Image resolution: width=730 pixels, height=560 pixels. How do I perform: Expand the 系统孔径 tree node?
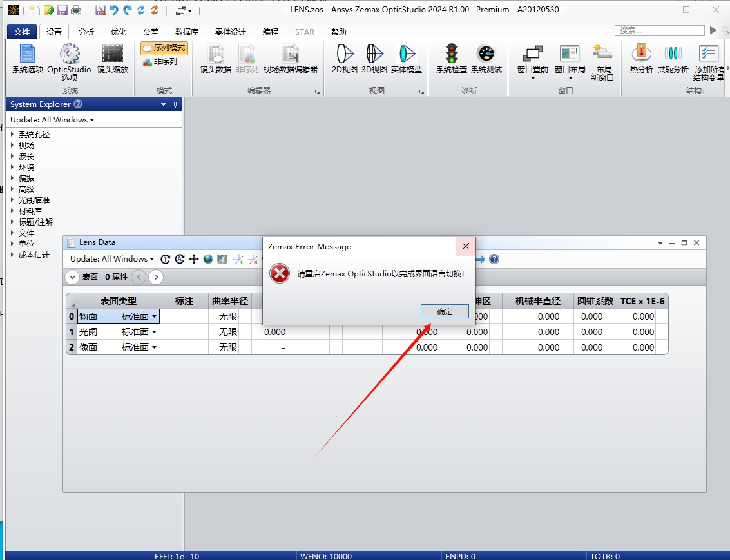click(x=13, y=135)
